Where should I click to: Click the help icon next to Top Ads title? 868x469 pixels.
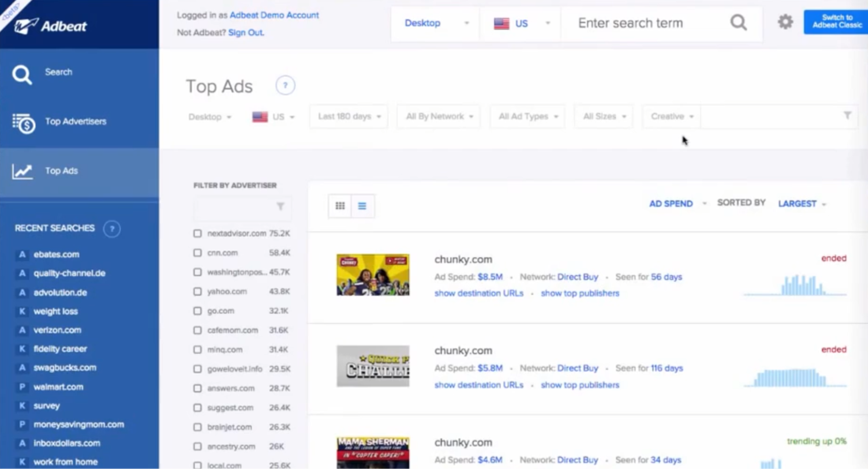pyautogui.click(x=285, y=86)
